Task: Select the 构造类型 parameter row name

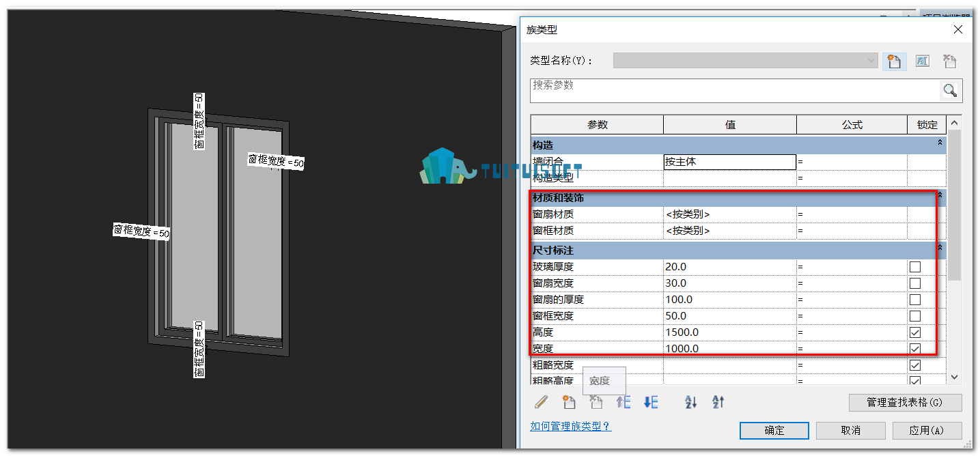Action: point(553,178)
